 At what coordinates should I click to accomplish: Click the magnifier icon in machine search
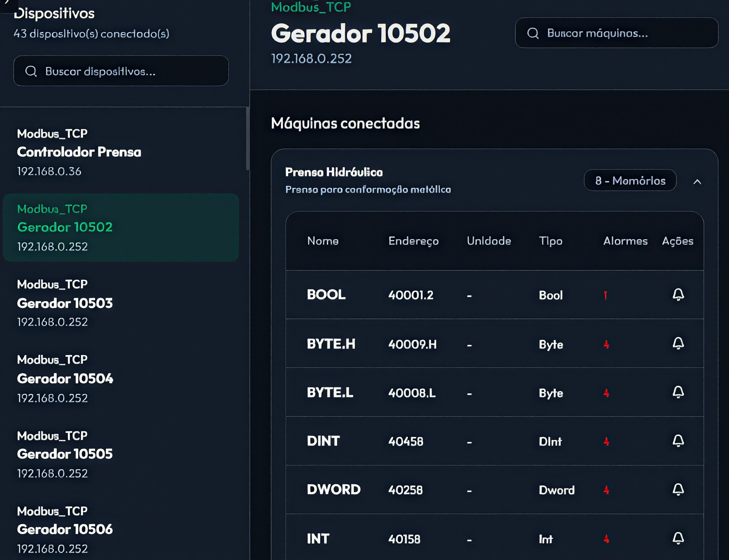(x=533, y=33)
